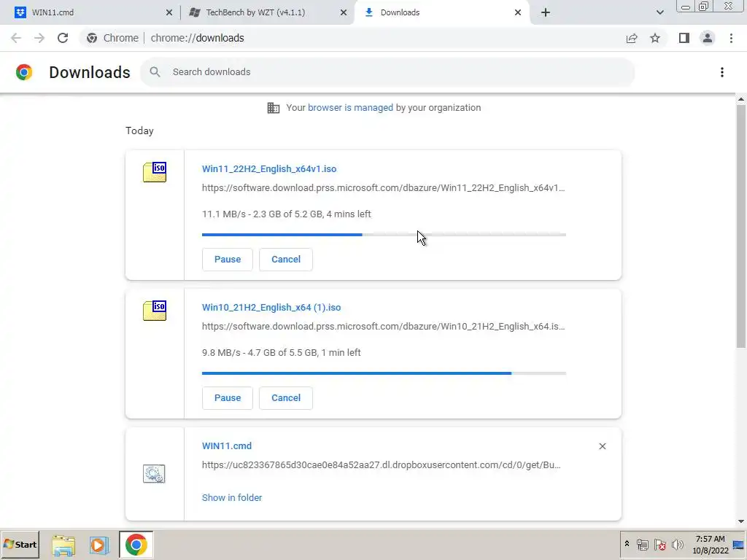Close the WIN11.cmd tab
Image resolution: width=747 pixels, height=560 pixels.
(x=169, y=12)
